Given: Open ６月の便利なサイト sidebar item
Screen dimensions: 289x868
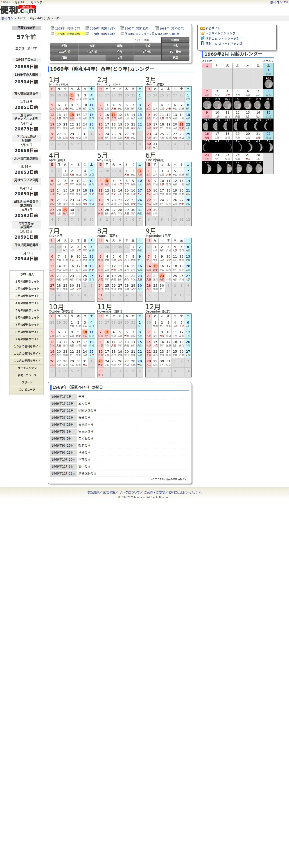Looking at the screenshot, I should coord(27,318).
